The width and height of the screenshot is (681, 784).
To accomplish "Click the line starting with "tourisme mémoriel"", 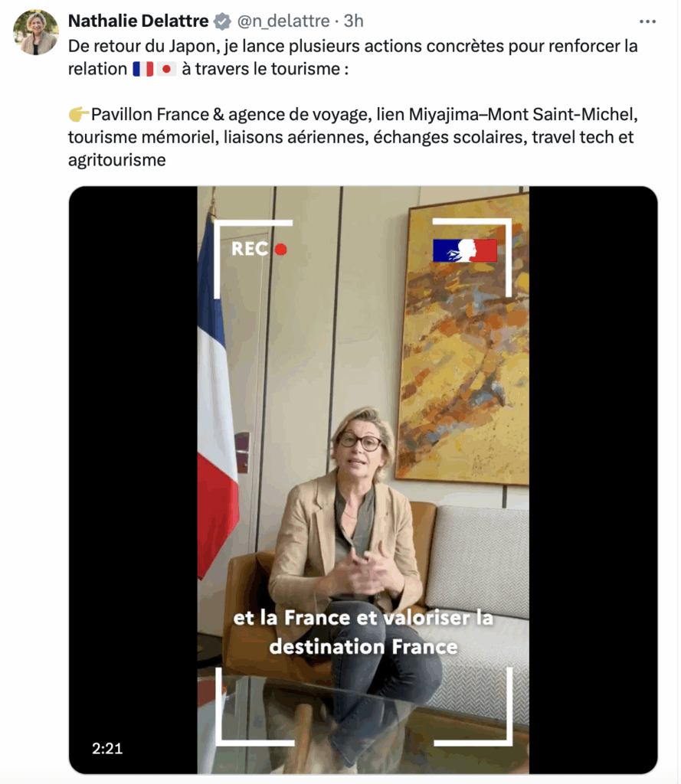I will click(351, 137).
